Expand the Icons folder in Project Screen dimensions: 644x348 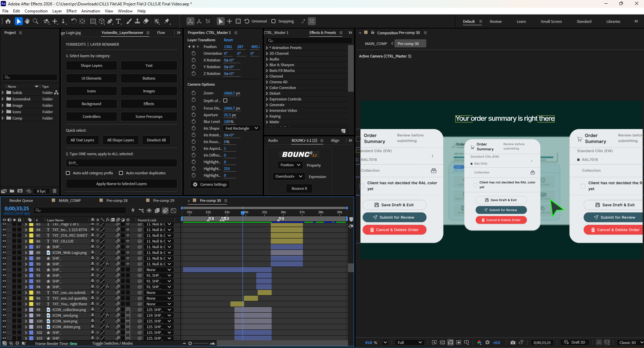click(3, 112)
